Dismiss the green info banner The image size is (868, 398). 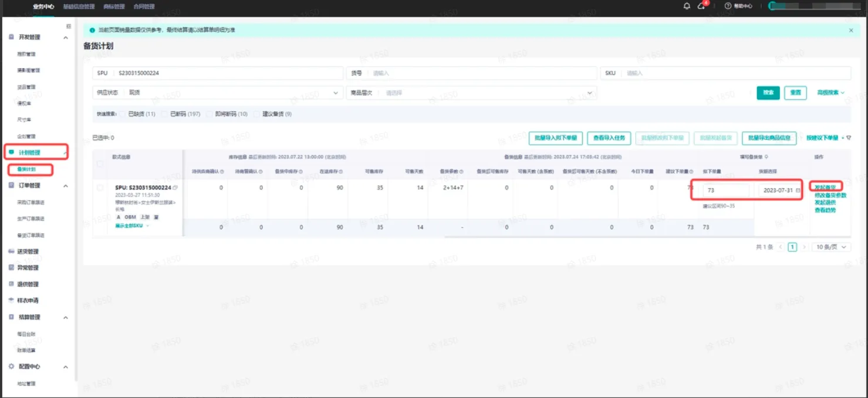click(851, 30)
